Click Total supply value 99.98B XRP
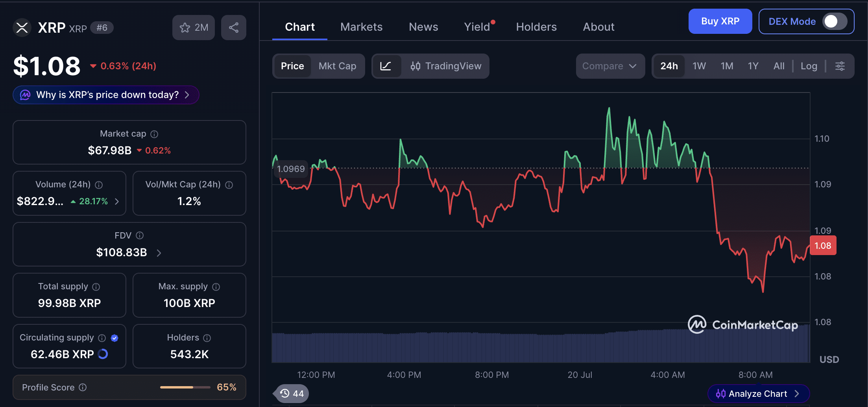This screenshot has width=868, height=407. pos(69,303)
